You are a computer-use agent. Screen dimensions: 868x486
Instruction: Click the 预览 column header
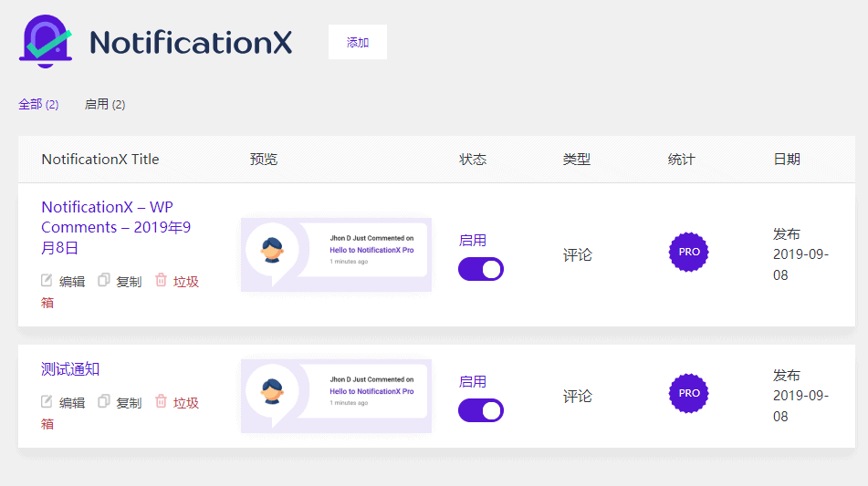click(x=264, y=160)
